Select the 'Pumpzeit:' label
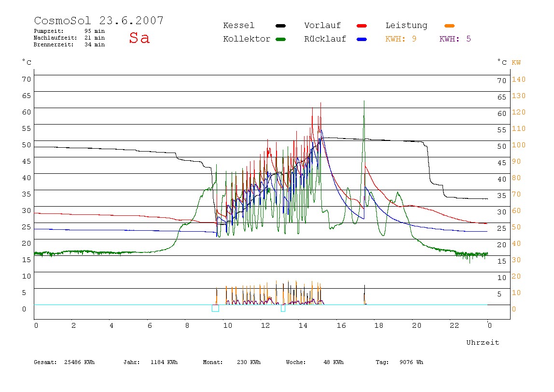554x392 pixels. point(49,31)
